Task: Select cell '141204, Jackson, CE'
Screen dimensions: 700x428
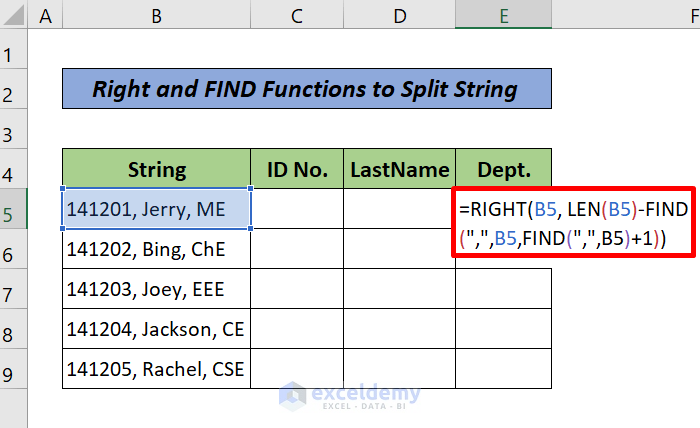Action: point(156,330)
